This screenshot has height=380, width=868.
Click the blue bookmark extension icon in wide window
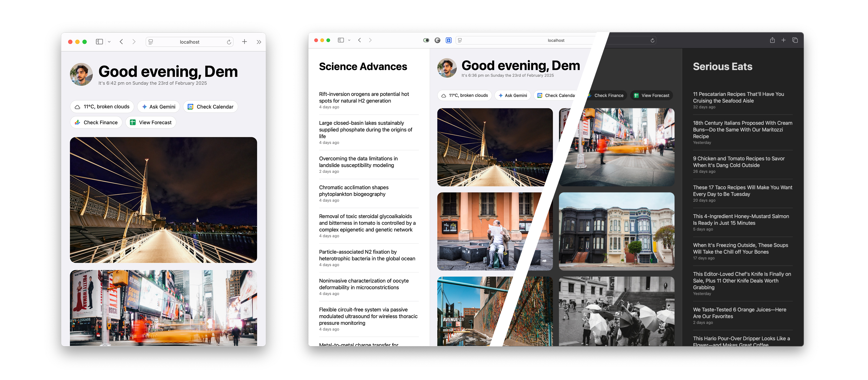[448, 40]
